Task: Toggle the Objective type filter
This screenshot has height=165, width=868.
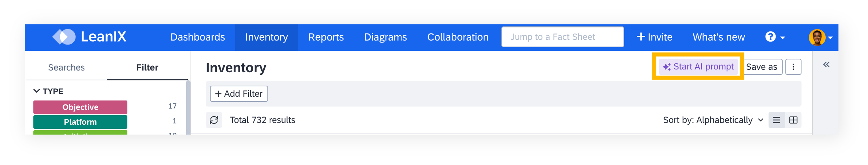Action: tap(80, 107)
